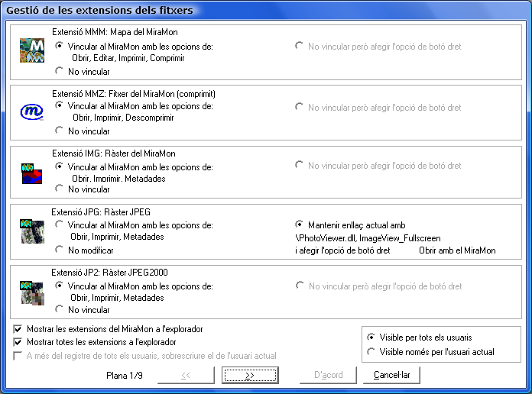Go to next page with >> button
The height and width of the screenshot is (394, 532).
click(x=250, y=375)
